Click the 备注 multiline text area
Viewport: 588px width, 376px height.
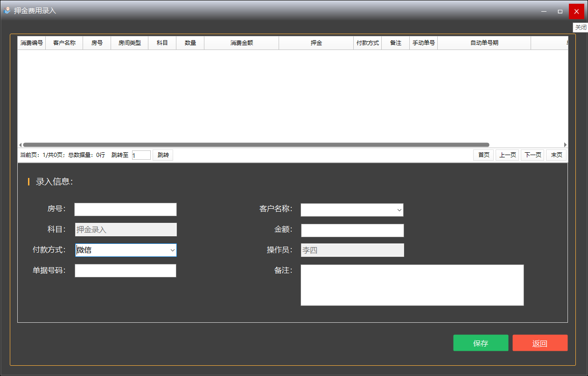coord(412,285)
